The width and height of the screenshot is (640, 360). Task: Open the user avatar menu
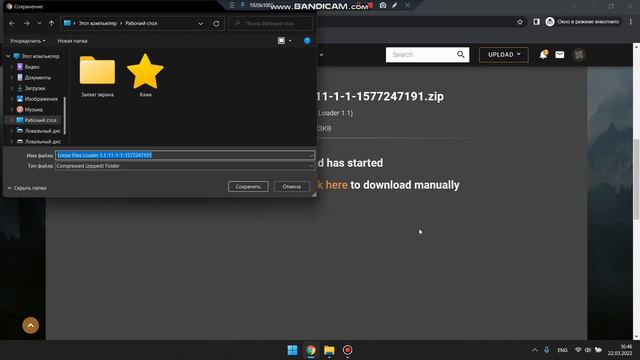coord(579,55)
